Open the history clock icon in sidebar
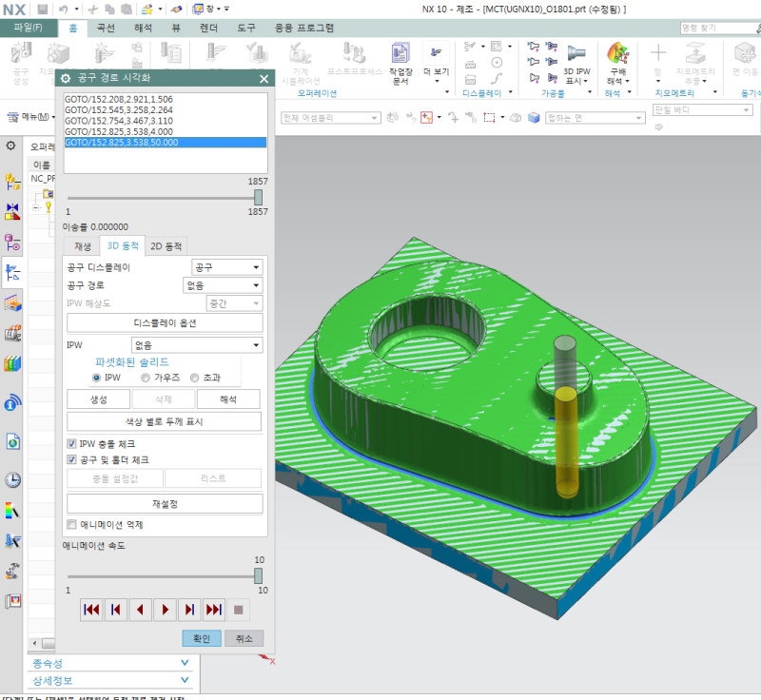This screenshot has height=700, width=761. click(12, 479)
